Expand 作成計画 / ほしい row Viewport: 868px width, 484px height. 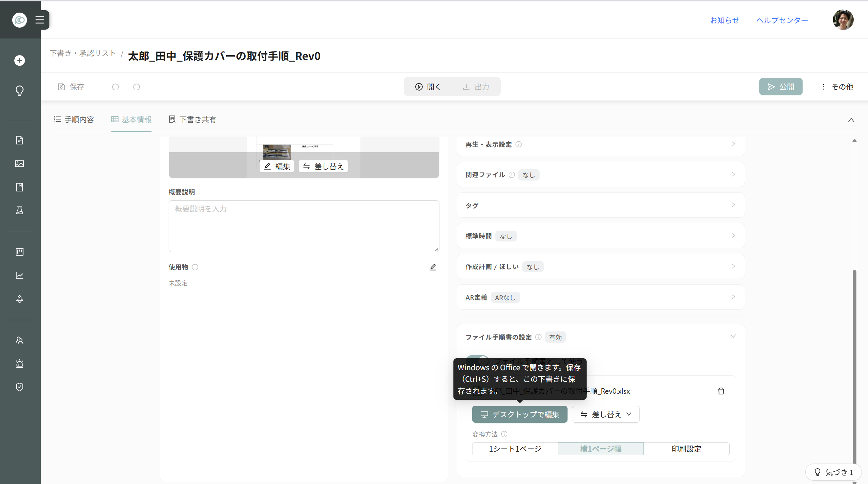601,267
